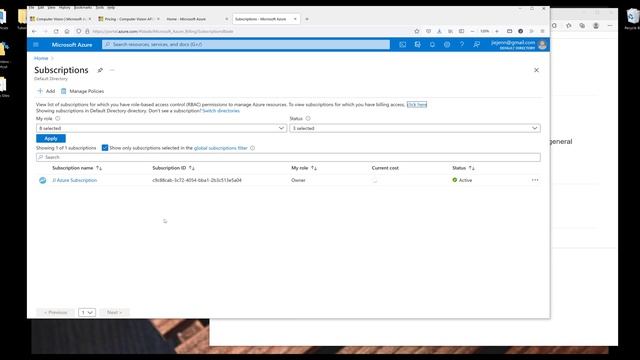
Task: Open the Switch directories link
Action: 221,111
